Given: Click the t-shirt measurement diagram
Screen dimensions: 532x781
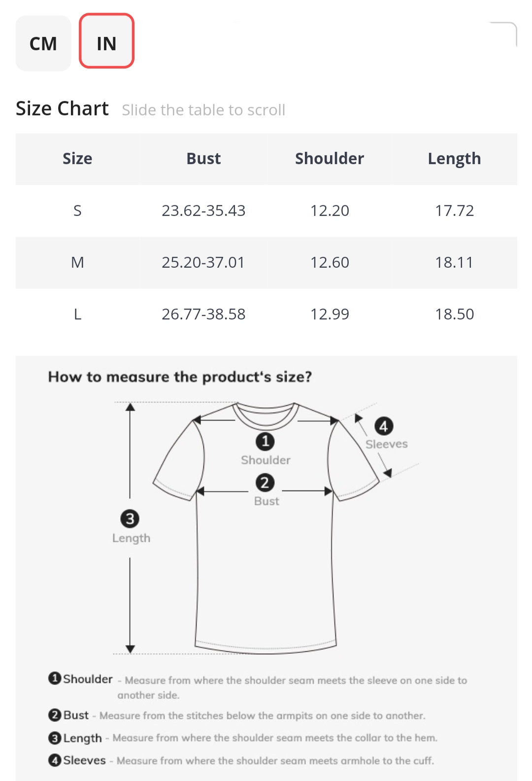Looking at the screenshot, I should (x=266, y=567).
